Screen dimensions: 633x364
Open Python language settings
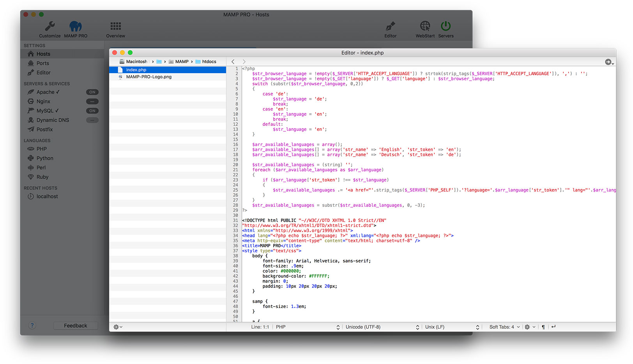pos(45,158)
